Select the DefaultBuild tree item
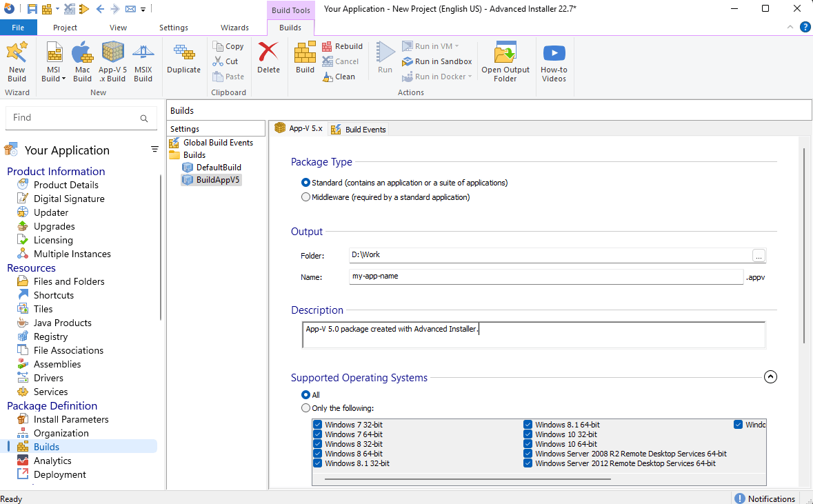 tap(218, 167)
